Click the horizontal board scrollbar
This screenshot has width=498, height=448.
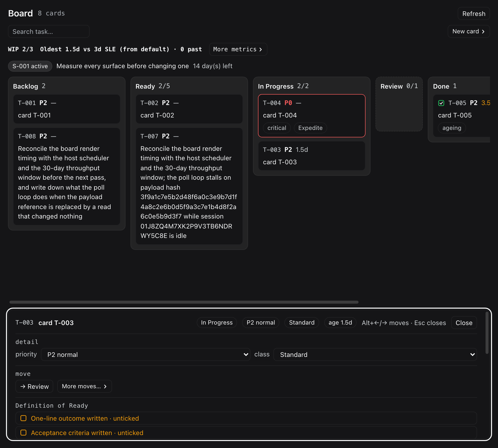click(184, 302)
